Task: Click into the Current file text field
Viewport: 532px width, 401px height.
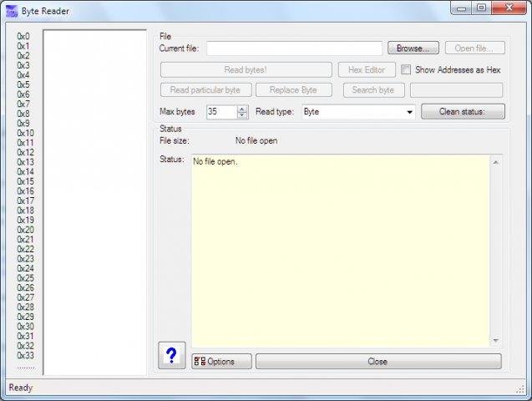Action: click(x=294, y=48)
